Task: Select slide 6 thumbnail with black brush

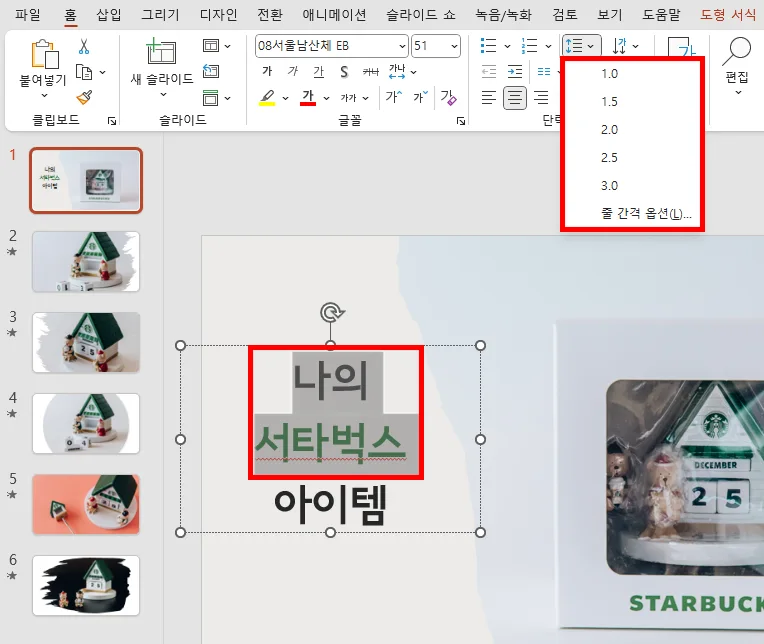Action: point(86,585)
